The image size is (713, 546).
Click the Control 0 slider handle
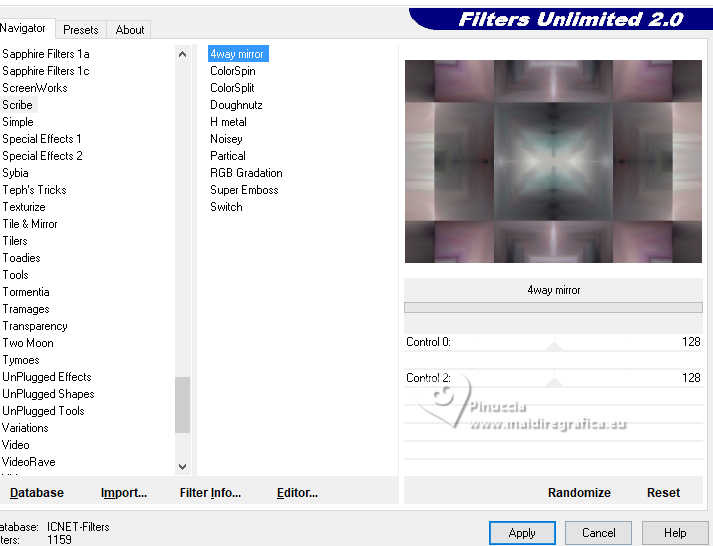(x=554, y=347)
